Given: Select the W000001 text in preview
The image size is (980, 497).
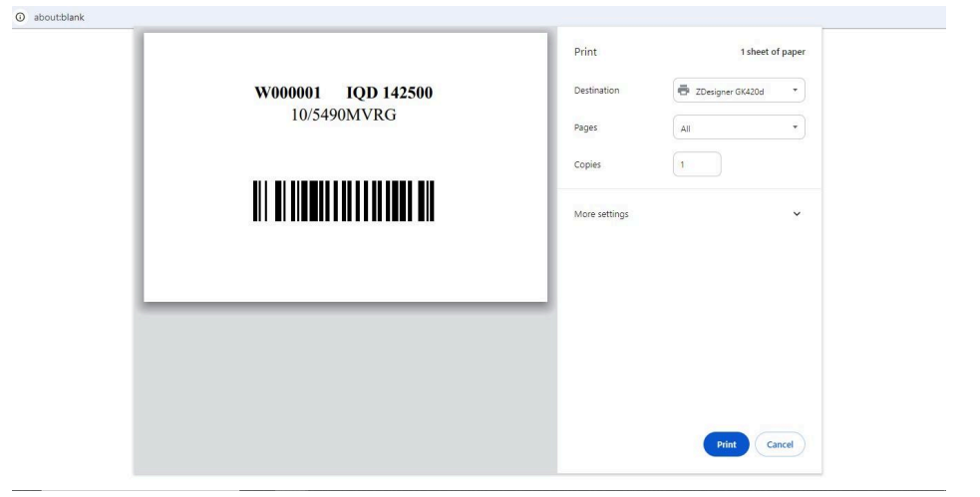Looking at the screenshot, I should point(288,94).
